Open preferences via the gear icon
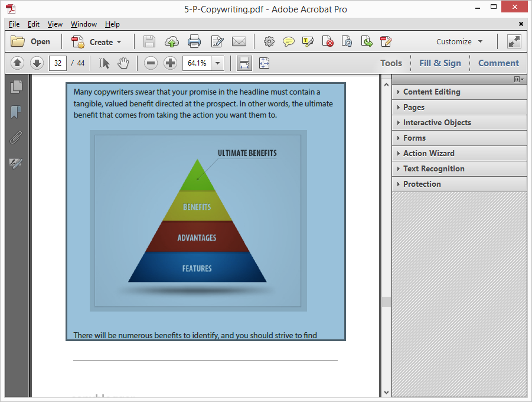Viewport: 532px width, 402px height. coord(269,42)
